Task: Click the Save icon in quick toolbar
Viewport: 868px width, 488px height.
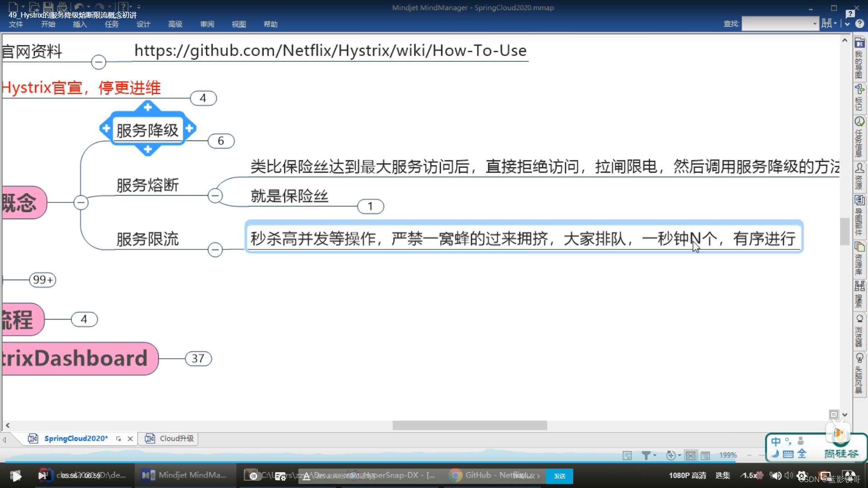Action: [x=48, y=7]
